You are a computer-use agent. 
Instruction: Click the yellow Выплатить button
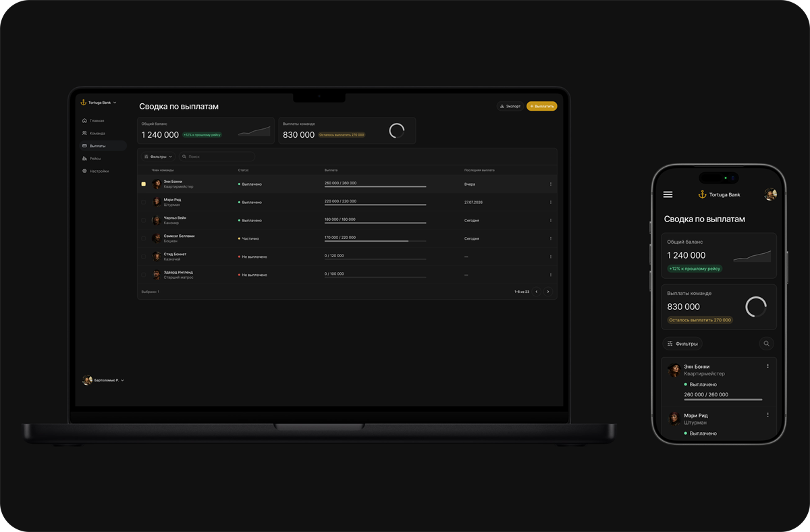541,106
